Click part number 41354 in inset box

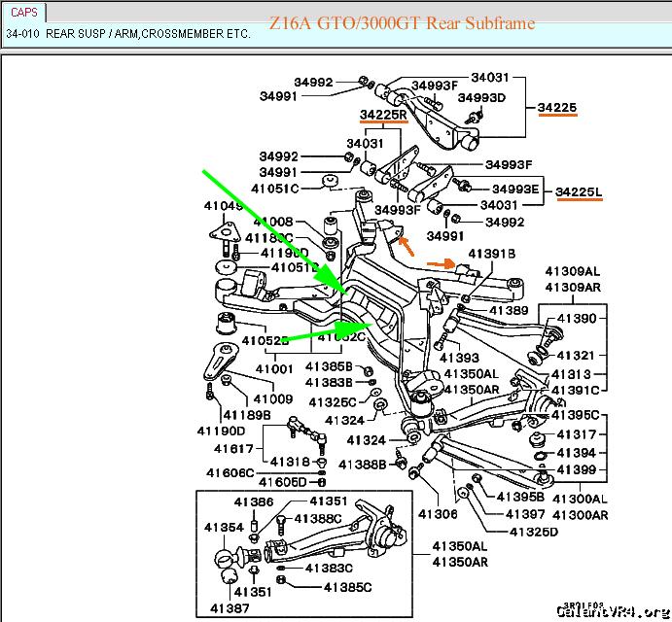coord(223,527)
